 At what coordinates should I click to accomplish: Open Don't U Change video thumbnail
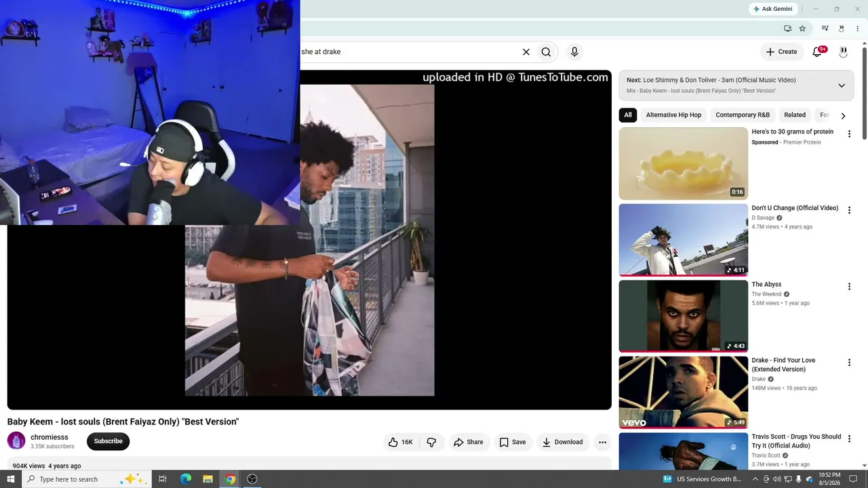coord(683,240)
